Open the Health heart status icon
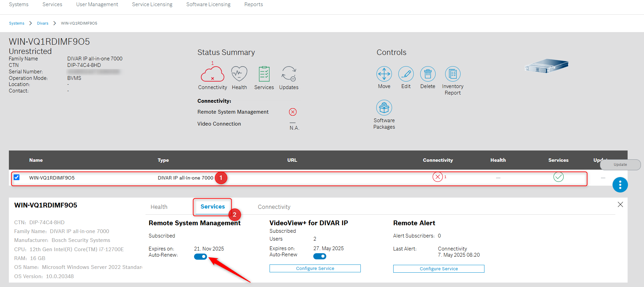Screen dimensions: 644x287 pyautogui.click(x=239, y=74)
